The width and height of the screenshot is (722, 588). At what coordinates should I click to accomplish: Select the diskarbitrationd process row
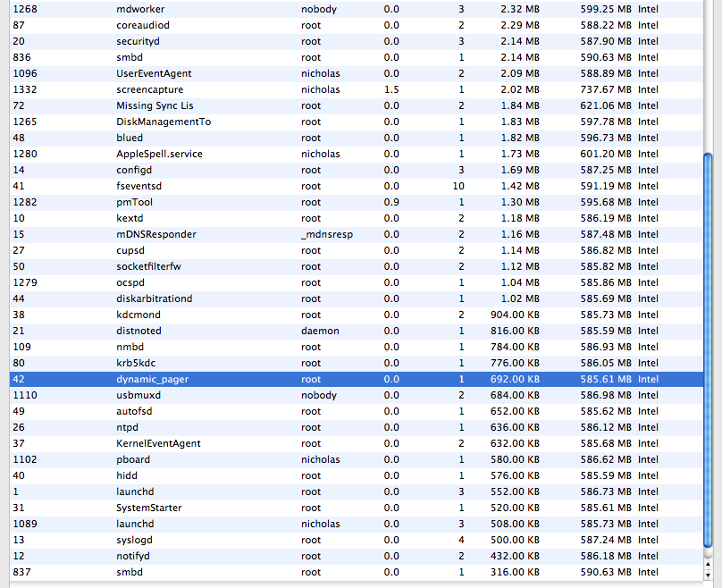point(357,299)
